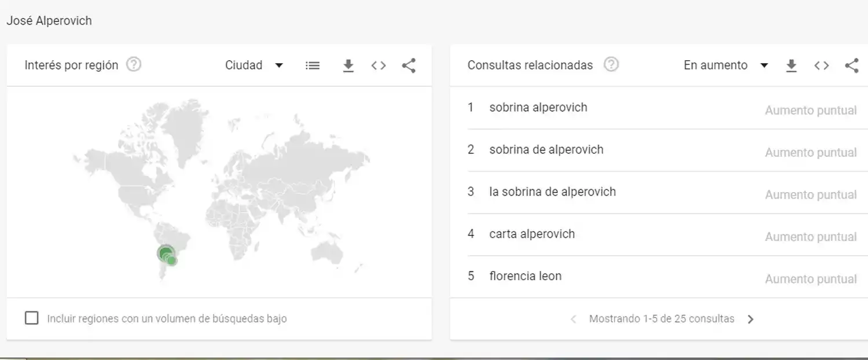Toggle the low search volume checkbox off
This screenshot has height=360, width=868.
tap(32, 318)
